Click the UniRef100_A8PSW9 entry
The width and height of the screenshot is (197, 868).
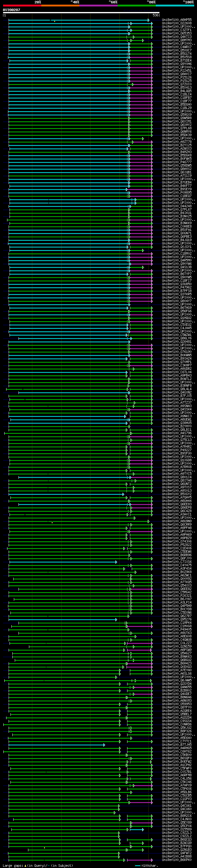pos(177,650)
